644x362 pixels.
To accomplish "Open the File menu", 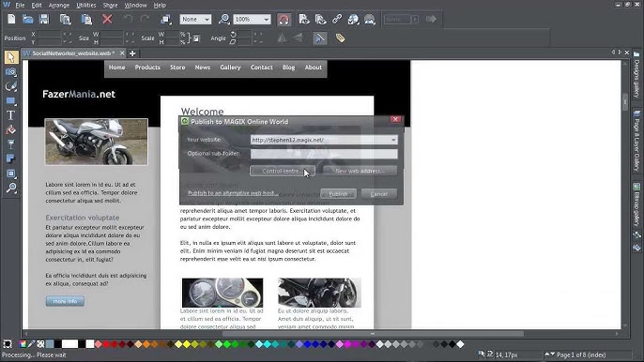I will click(x=20, y=6).
